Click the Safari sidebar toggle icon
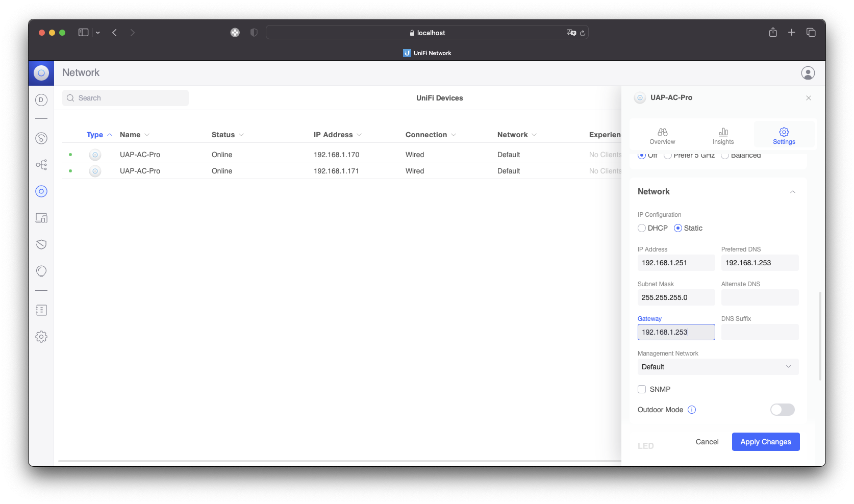This screenshot has width=854, height=504. click(83, 33)
